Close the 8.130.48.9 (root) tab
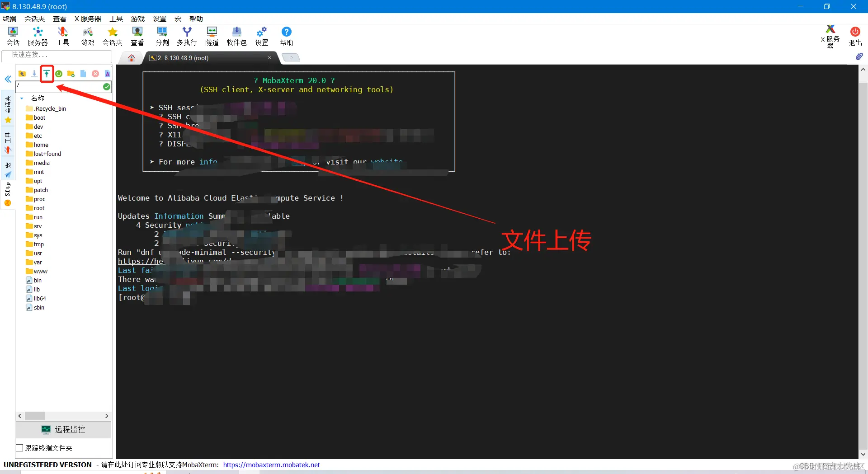The image size is (868, 474). coord(269,57)
